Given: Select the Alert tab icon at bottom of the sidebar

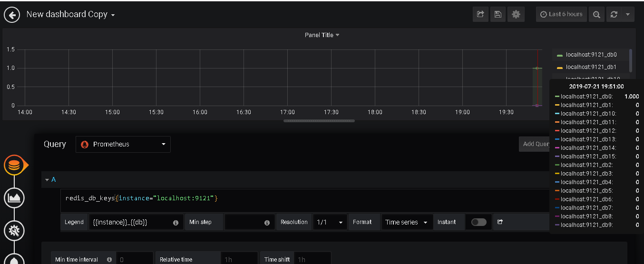Looking at the screenshot, I should coord(14,260).
